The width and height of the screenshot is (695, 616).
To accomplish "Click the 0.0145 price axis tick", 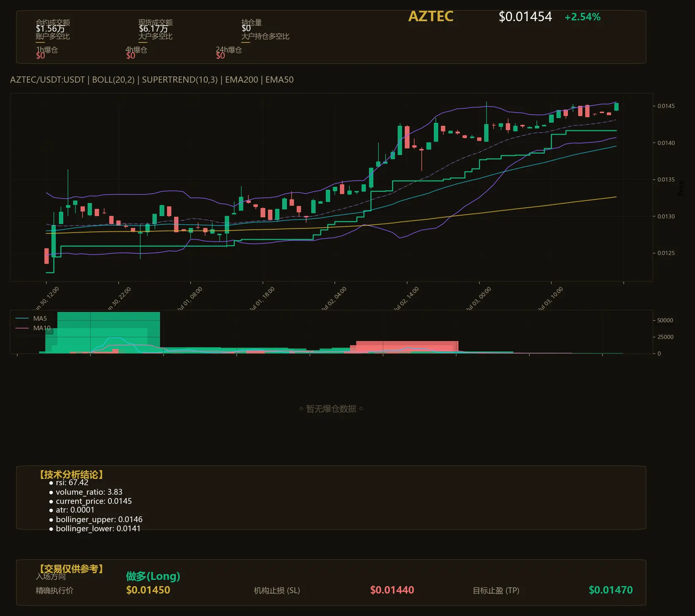I will tap(666, 106).
